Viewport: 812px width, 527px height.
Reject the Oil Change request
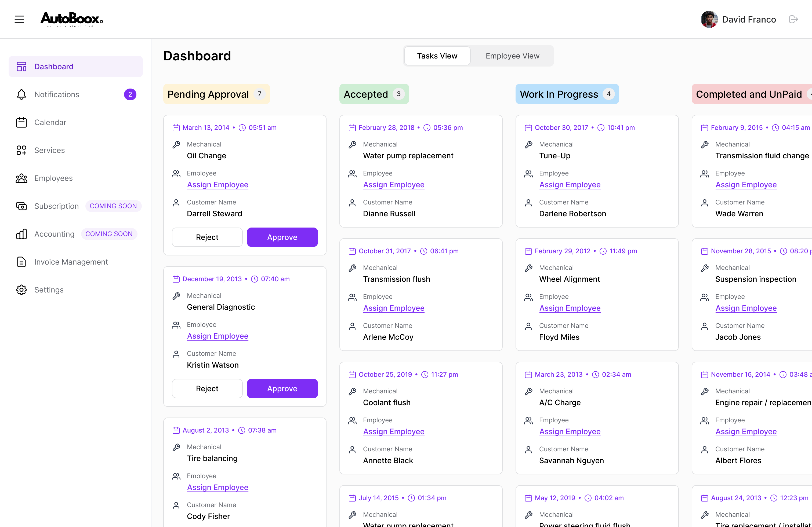207,237
